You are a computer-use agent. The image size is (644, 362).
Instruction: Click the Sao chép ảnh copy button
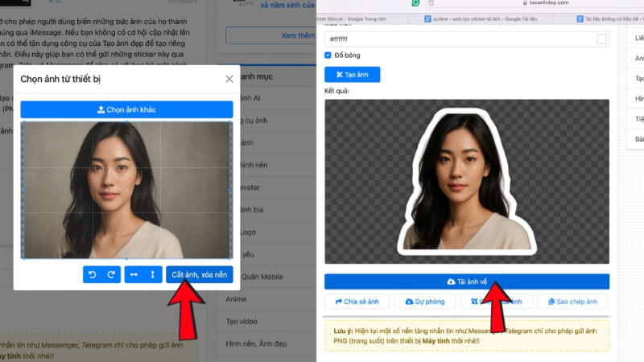tap(573, 302)
